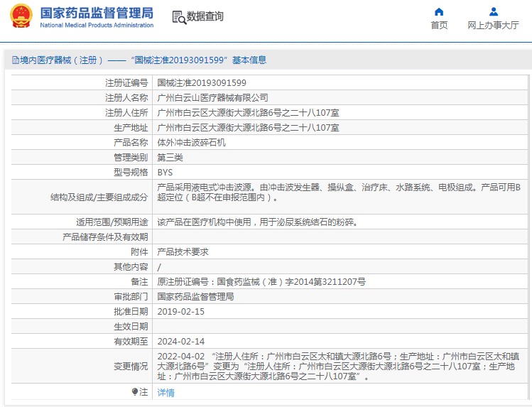Click the 注册人名称 row label
The width and height of the screenshot is (532, 407).
pos(126,98)
